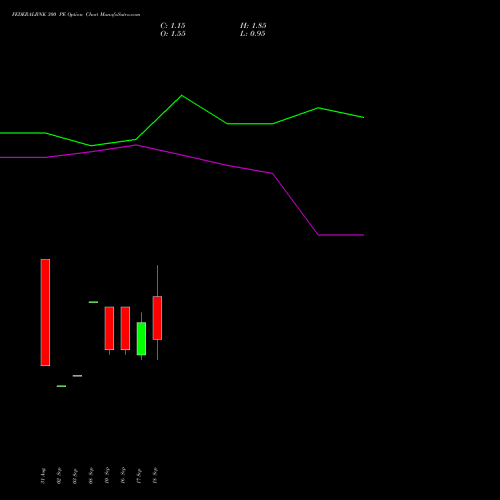Click the "17 Sep" date axis label

139,476
